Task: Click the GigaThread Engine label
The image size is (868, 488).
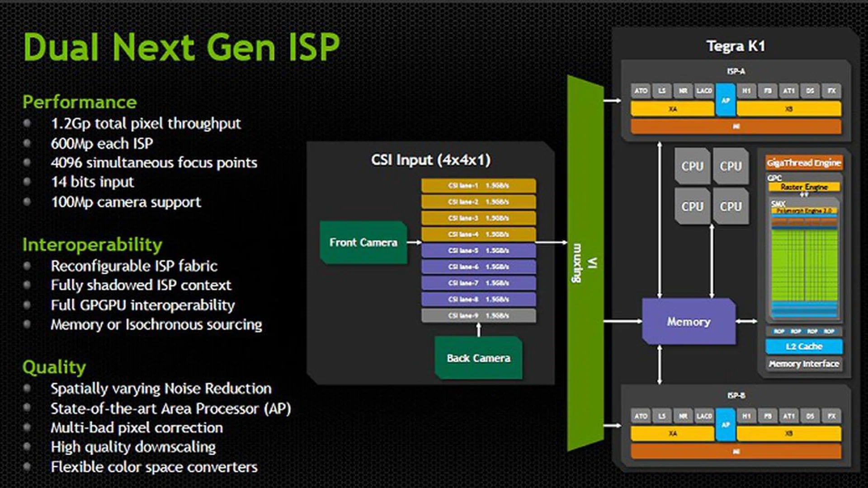Action: click(x=803, y=163)
